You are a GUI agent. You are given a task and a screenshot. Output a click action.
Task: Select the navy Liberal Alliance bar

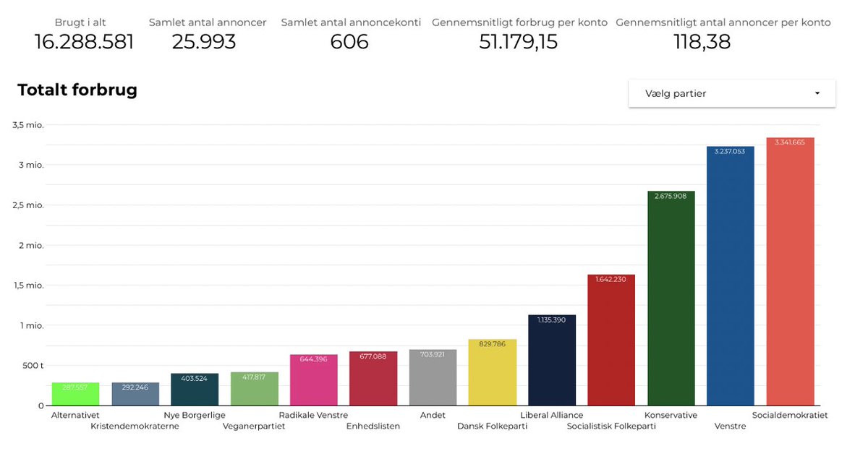552,360
